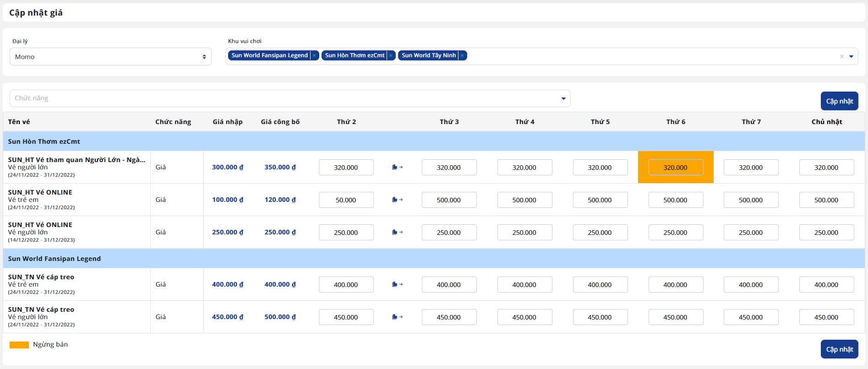The height and width of the screenshot is (369, 868).
Task: Click copy-price icon in cáp treo trẻ em row
Action: tap(397, 284)
